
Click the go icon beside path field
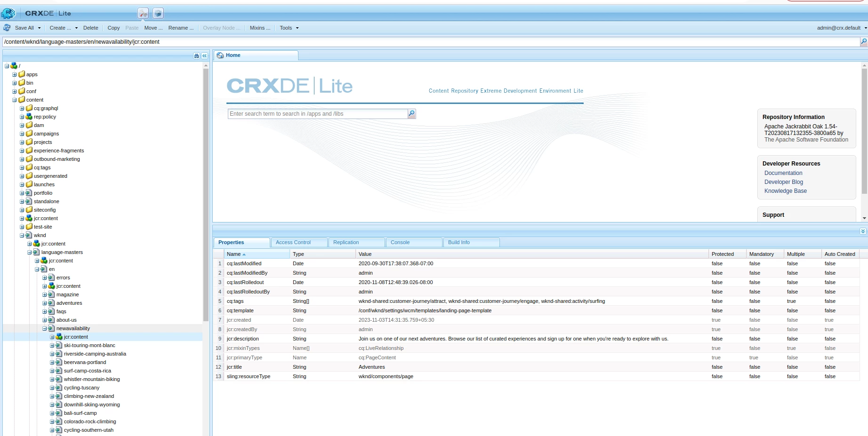coord(863,42)
